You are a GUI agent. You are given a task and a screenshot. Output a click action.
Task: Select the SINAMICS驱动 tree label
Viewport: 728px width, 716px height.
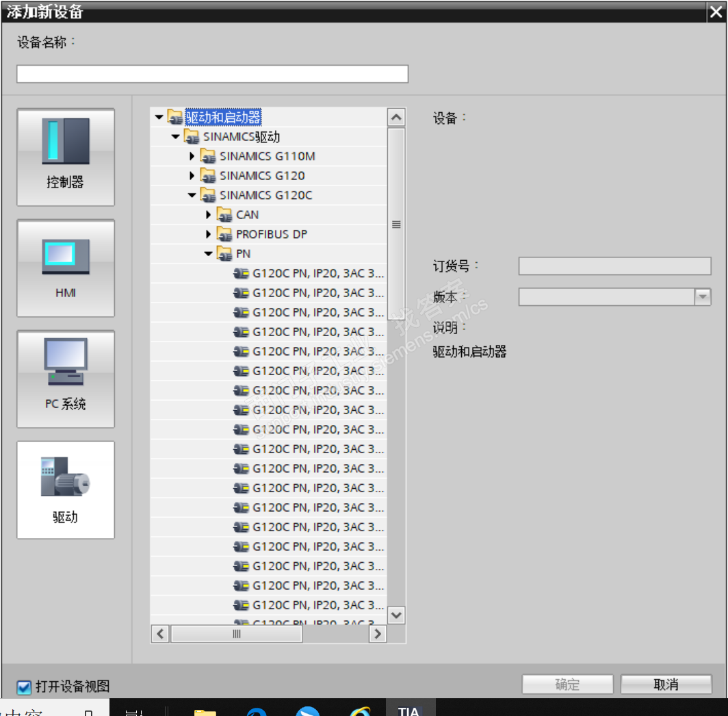[x=242, y=137]
